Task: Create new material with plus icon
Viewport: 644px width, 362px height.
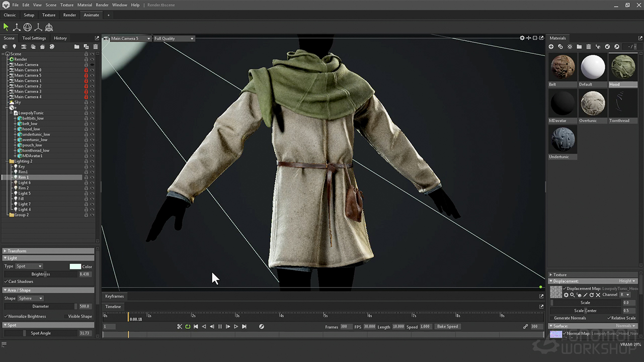Action: [x=551, y=47]
